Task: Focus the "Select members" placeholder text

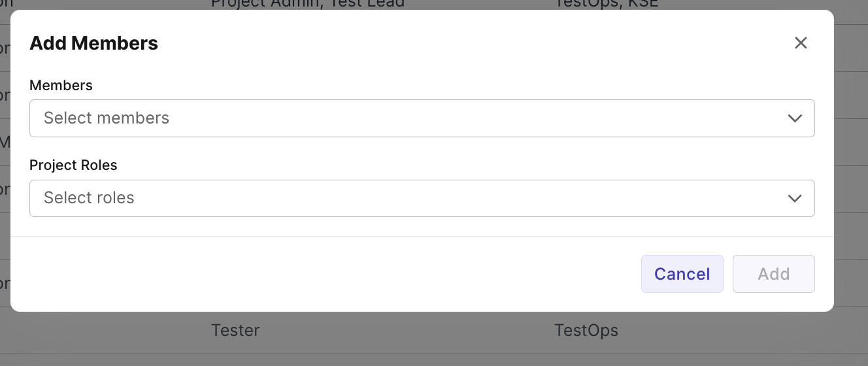Action: point(107,118)
